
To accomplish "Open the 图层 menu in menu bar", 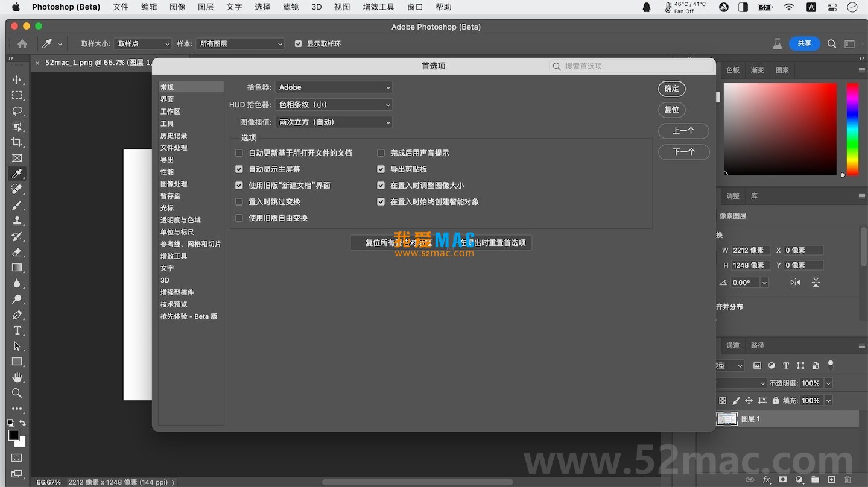I will (206, 7).
